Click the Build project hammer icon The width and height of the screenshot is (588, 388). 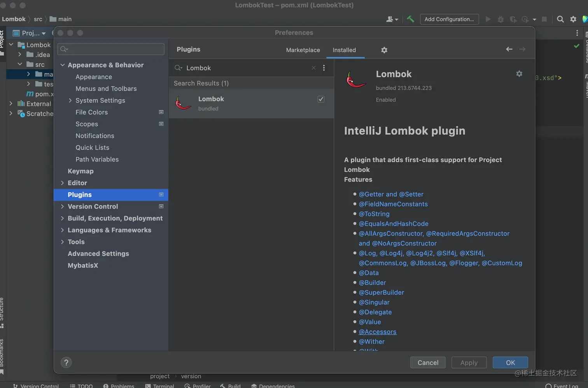click(x=410, y=19)
